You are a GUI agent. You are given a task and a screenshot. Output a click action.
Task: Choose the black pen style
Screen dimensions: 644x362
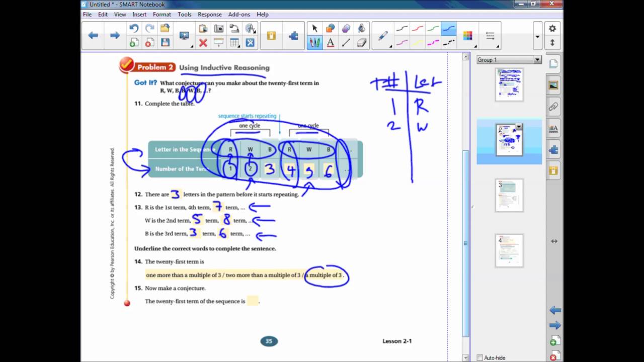point(402,29)
